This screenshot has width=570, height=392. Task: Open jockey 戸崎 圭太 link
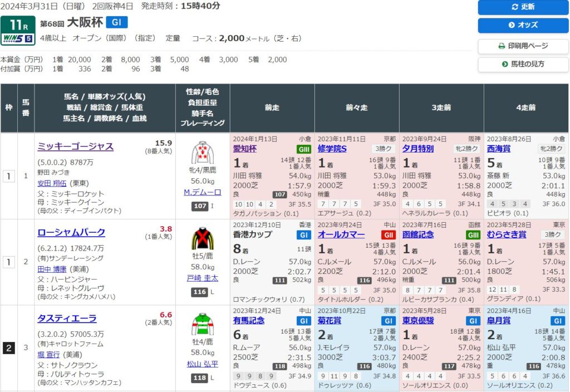pos(203,278)
